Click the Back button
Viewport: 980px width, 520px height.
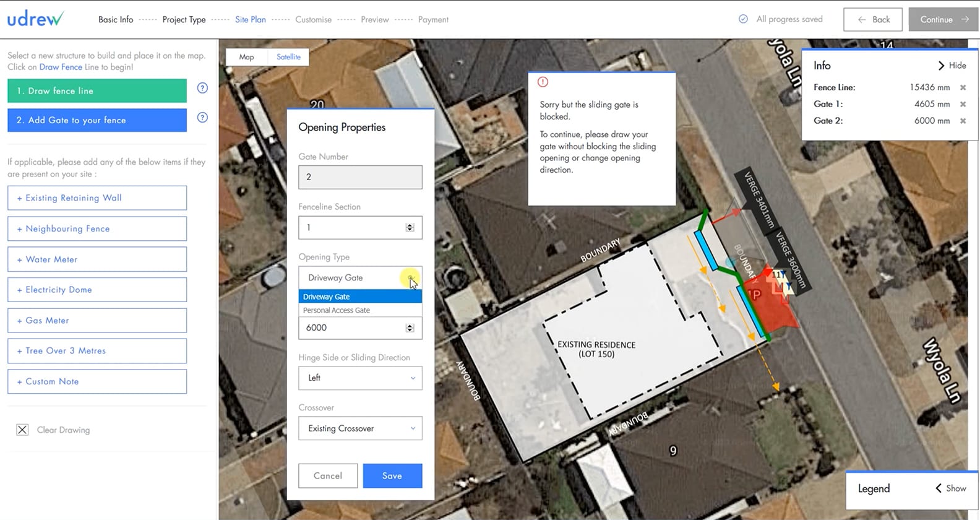[873, 19]
